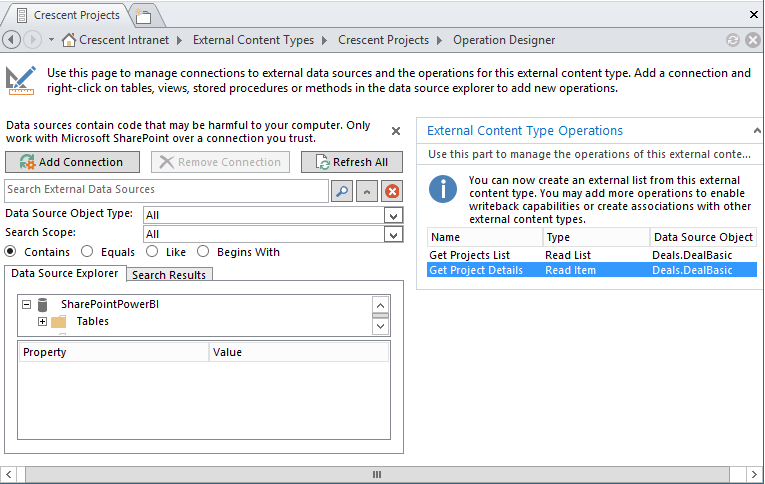Click the Name column header
Image resolution: width=765 pixels, height=484 pixels.
[485, 237]
